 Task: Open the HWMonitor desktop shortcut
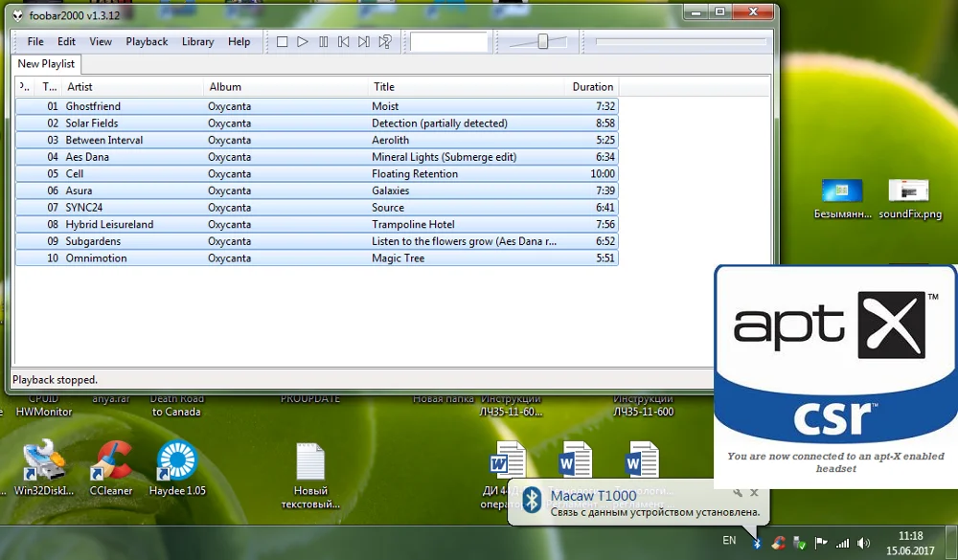click(x=43, y=406)
